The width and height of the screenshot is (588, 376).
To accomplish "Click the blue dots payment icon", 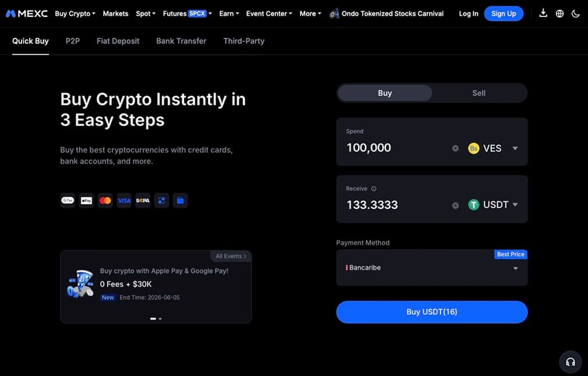I will [162, 201].
